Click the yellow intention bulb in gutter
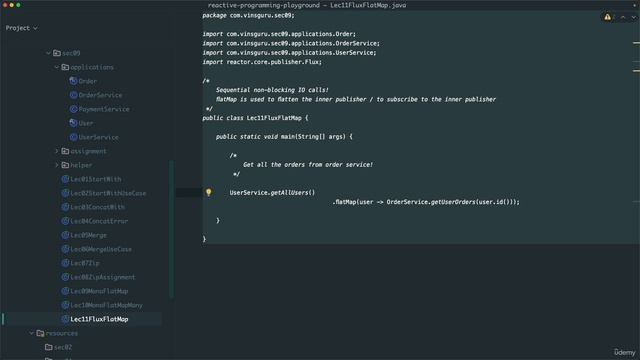Viewport: 640px width, 360px height. [x=209, y=192]
